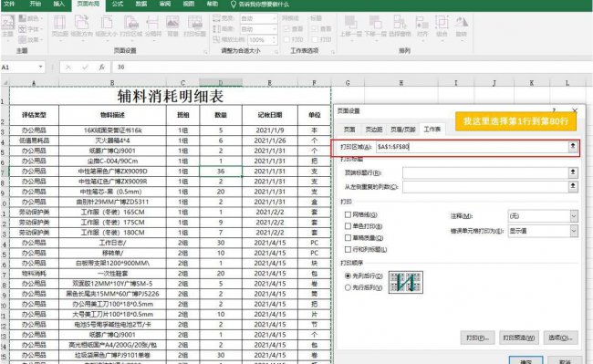Screen dimensions: 593x364
Task: Click the 打印预览(W) button
Action: [519, 338]
